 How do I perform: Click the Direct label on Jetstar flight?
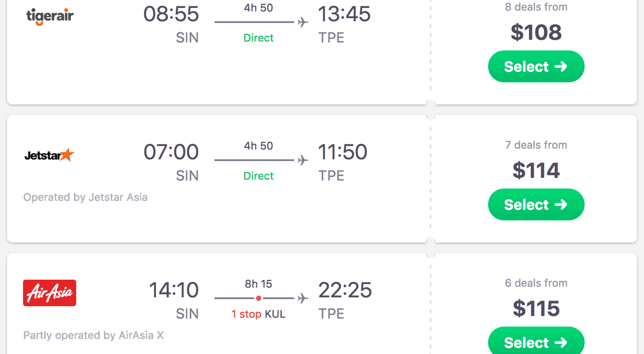pos(259,176)
